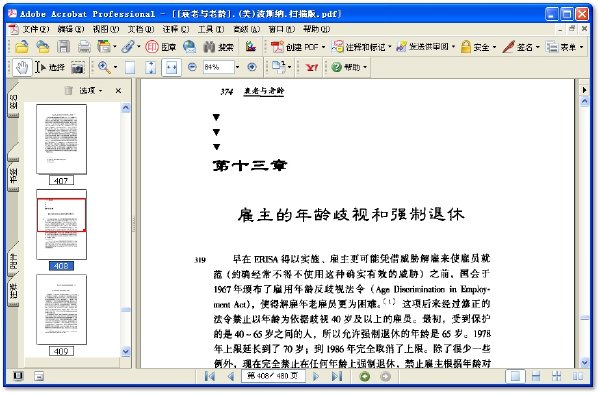Click thumbnail panel scroll down arrow
The height and width of the screenshot is (394, 600).
point(126,351)
